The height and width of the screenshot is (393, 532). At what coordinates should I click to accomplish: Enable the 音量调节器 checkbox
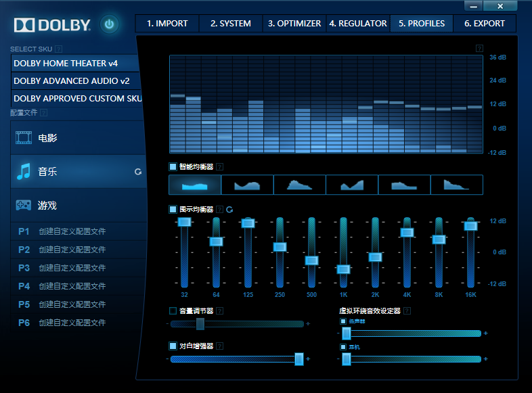[173, 310]
